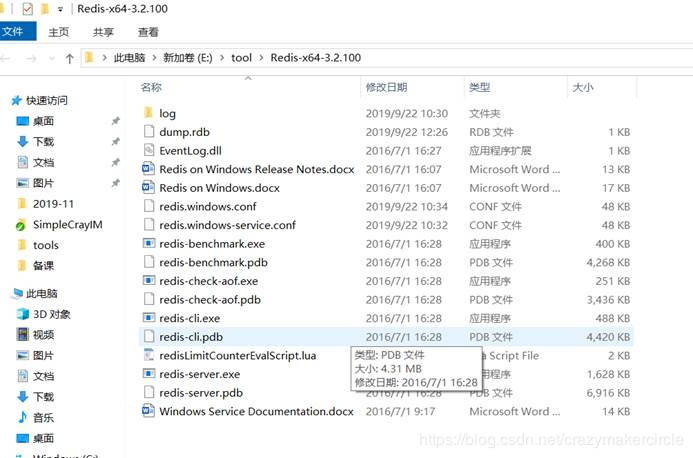Click the EventLog.dll file icon
Screen dimensions: 693x458
[149, 150]
